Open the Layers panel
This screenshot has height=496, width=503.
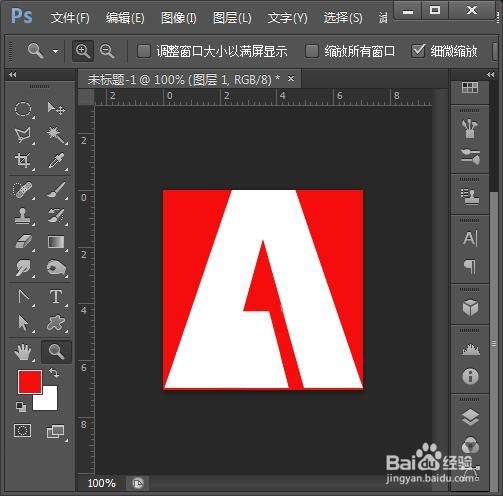(470, 417)
